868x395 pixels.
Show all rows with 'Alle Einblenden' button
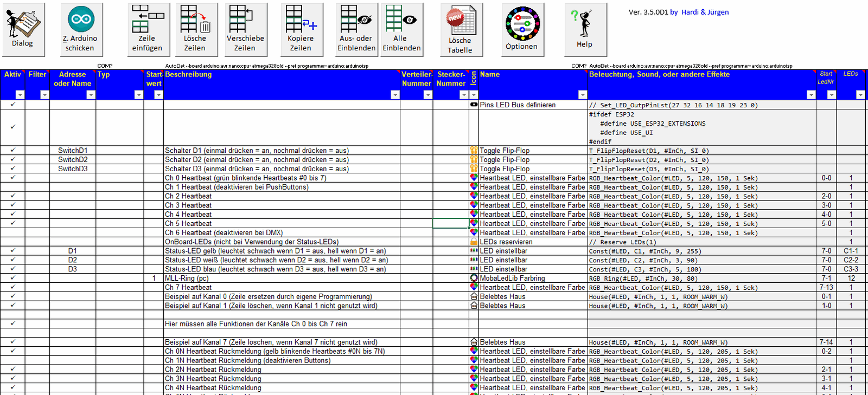[x=401, y=29]
